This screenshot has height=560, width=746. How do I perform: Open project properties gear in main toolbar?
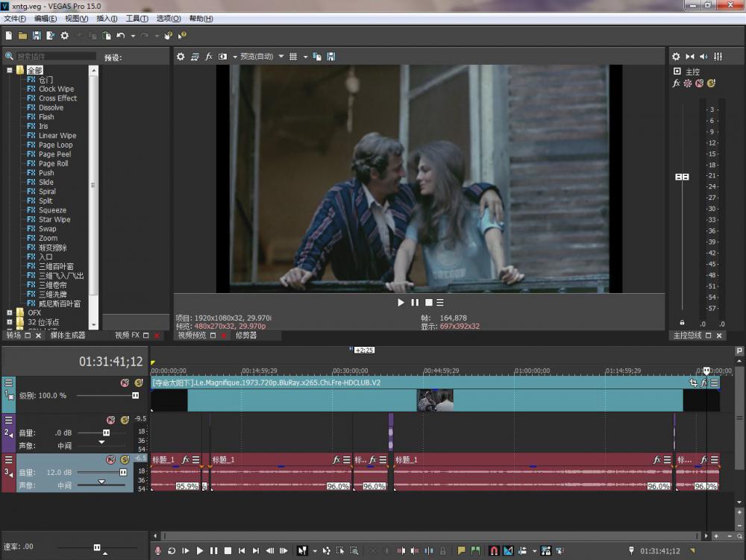[x=65, y=36]
